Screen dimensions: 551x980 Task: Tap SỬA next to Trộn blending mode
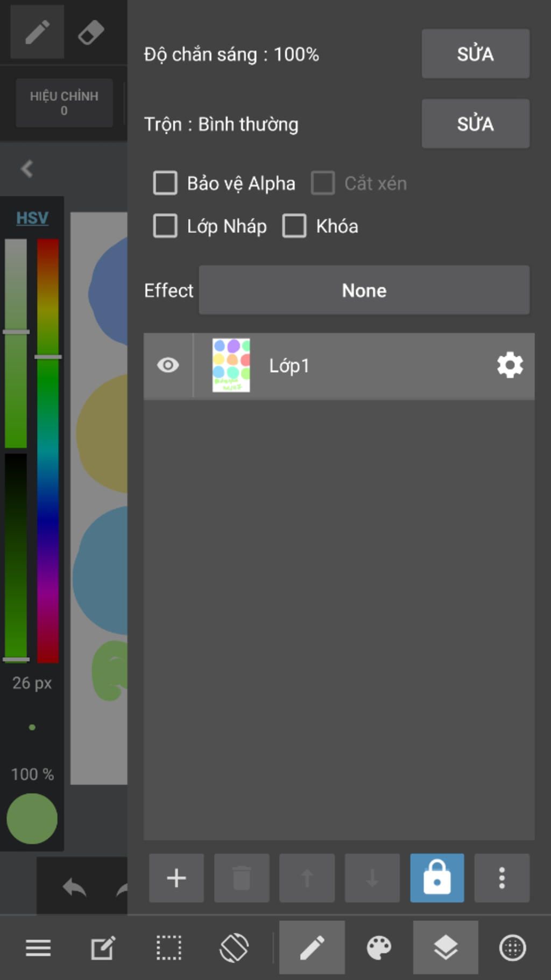click(x=476, y=124)
